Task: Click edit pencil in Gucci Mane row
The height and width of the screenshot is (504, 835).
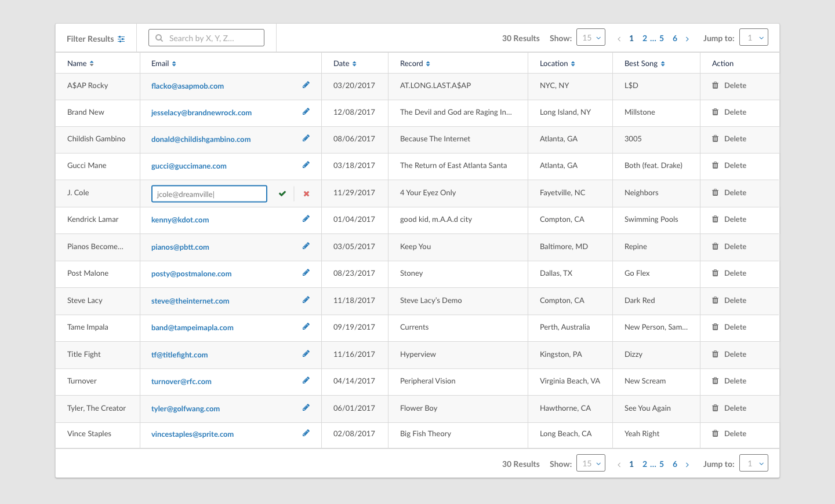Action: point(306,165)
